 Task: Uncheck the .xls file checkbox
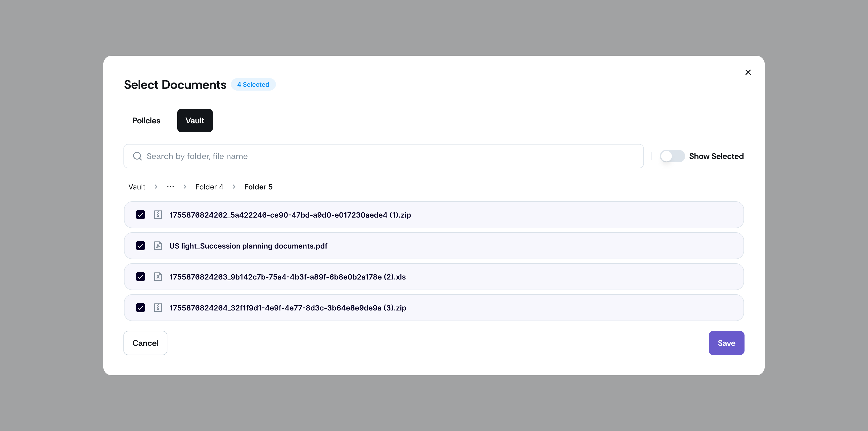tap(141, 277)
